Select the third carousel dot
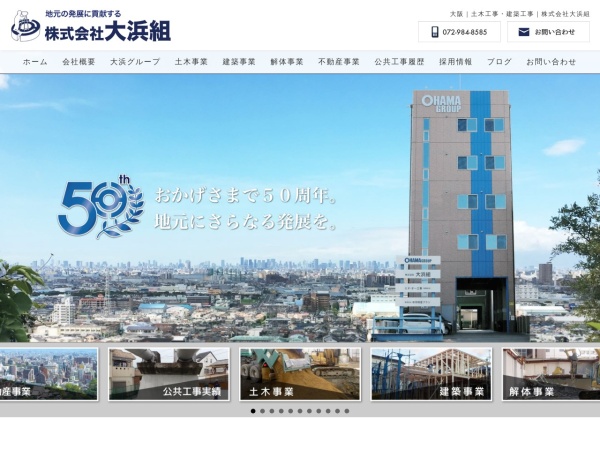 (272, 411)
